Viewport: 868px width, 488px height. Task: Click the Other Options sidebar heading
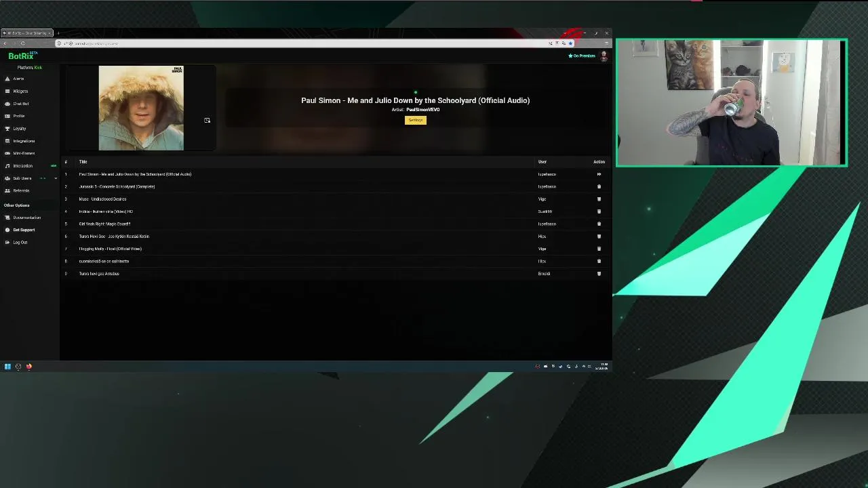click(17, 205)
